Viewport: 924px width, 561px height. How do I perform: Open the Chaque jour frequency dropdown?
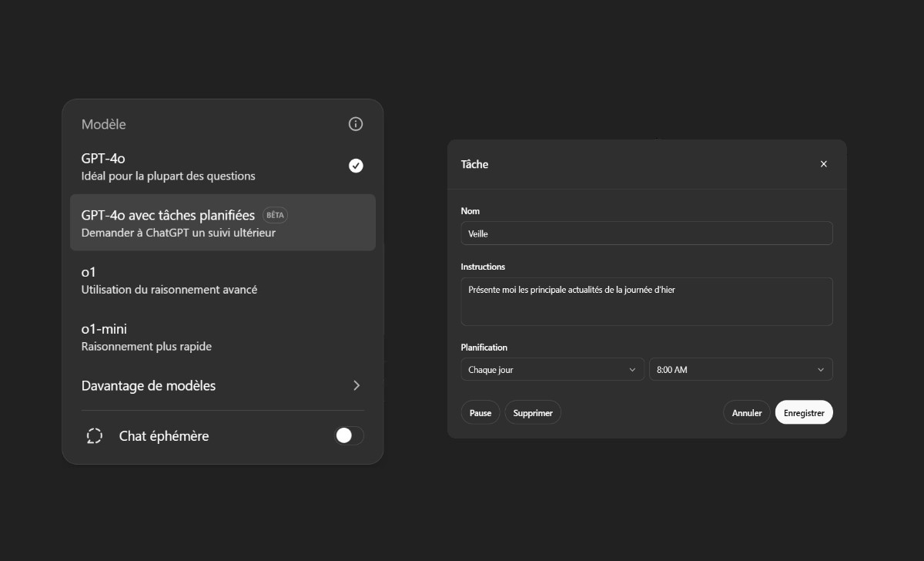click(552, 370)
